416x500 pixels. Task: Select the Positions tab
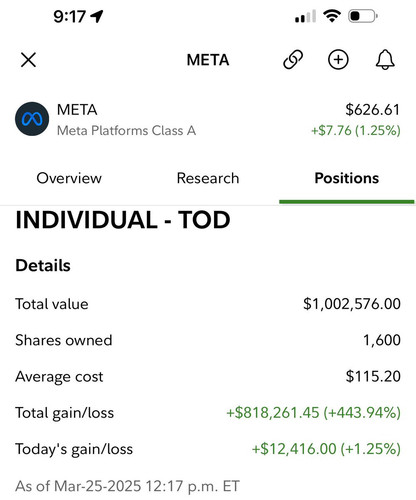click(347, 178)
